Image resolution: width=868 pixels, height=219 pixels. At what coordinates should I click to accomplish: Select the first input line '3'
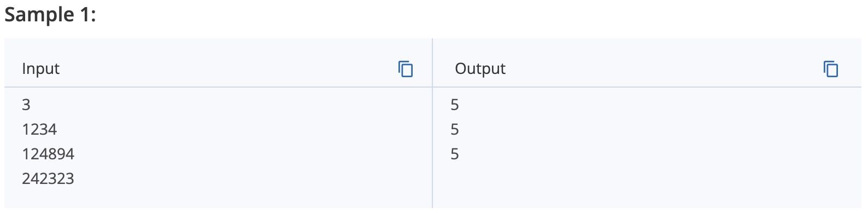[x=26, y=105]
